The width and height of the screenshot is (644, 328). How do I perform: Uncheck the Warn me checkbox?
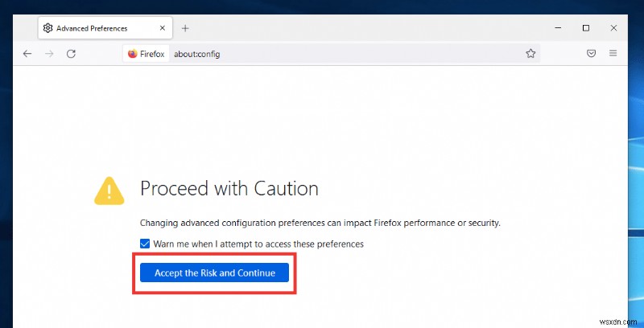tap(145, 244)
